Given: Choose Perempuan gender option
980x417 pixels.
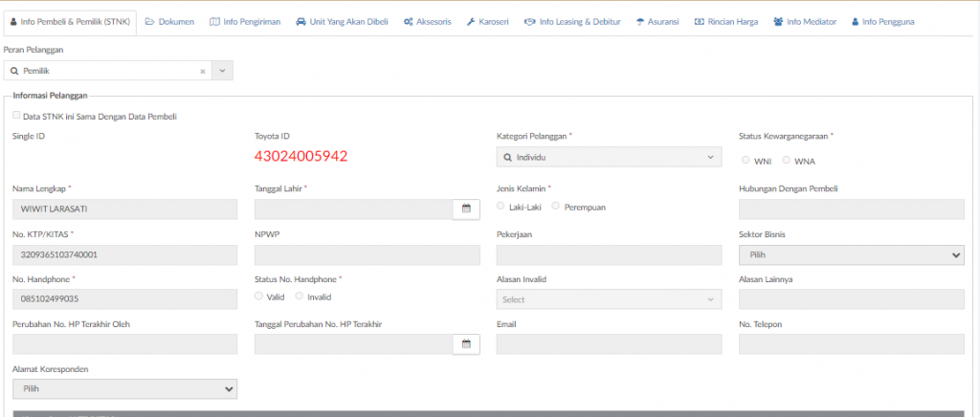Looking at the screenshot, I should [x=556, y=207].
